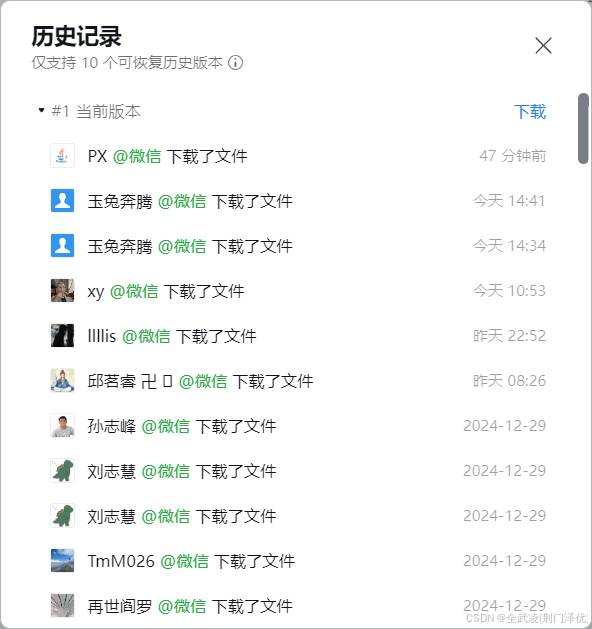Click 玉兔奔腾's avatar at 14:34
Viewport: 592px width, 629px height.
pos(62,245)
